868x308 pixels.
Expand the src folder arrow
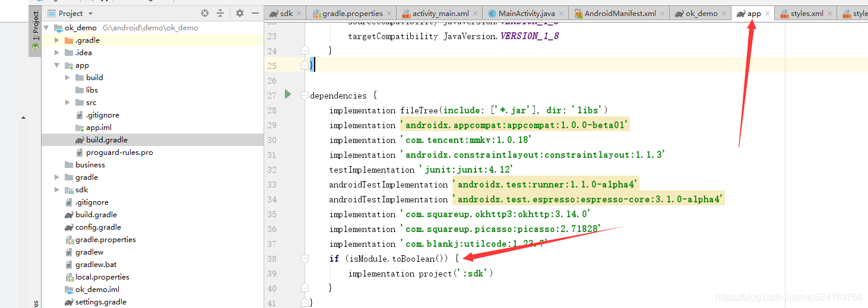pyautogui.click(x=68, y=103)
